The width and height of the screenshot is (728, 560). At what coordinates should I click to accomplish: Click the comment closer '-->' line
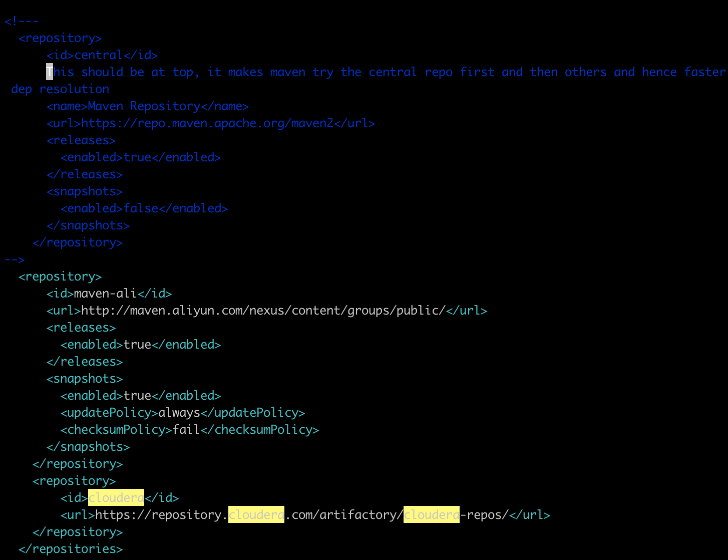[x=14, y=259]
